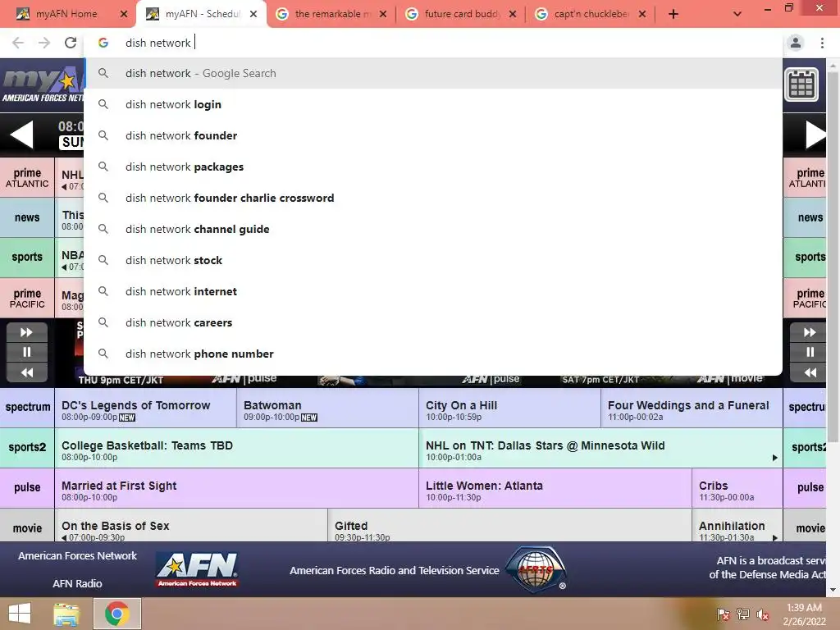This screenshot has width=840, height=630.
Task: Switch to the future card buddy tab
Action: [462, 14]
